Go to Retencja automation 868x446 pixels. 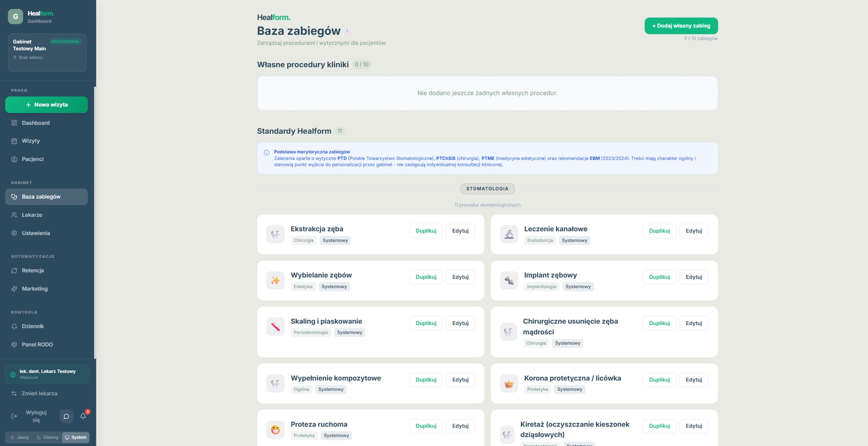coord(46,270)
